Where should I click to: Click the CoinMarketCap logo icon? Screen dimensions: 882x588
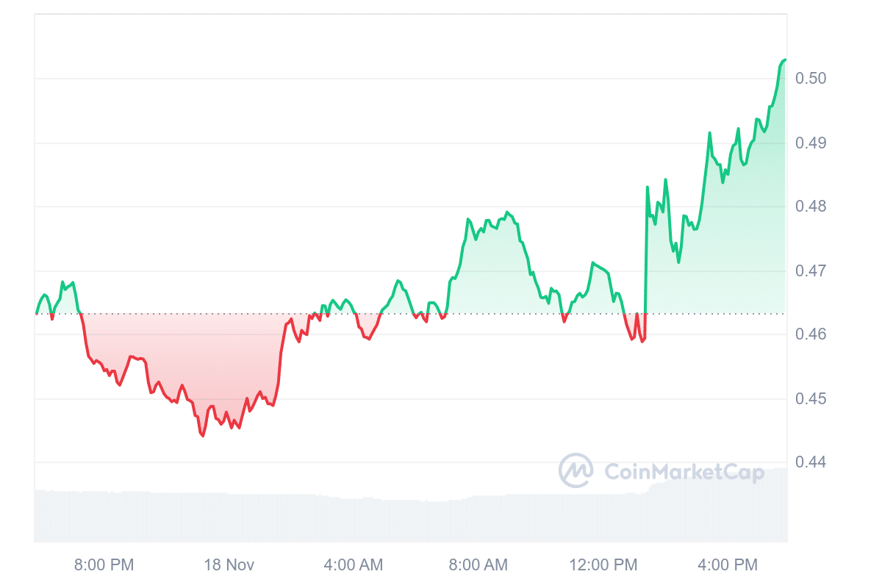coord(576,470)
